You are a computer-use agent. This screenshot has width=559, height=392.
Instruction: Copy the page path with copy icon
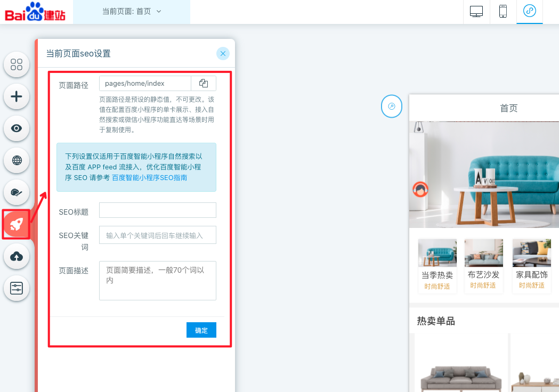coord(204,84)
